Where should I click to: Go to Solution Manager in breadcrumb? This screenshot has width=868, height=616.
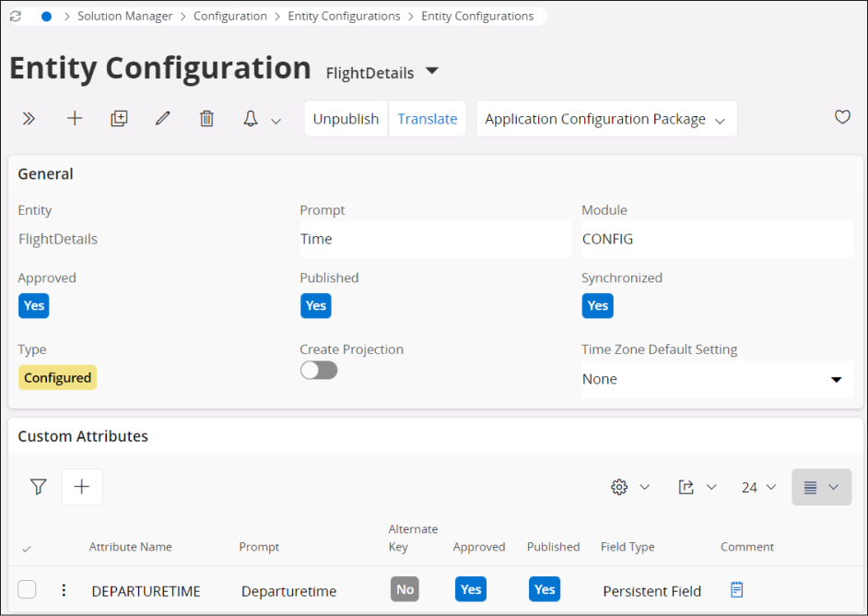pos(124,17)
